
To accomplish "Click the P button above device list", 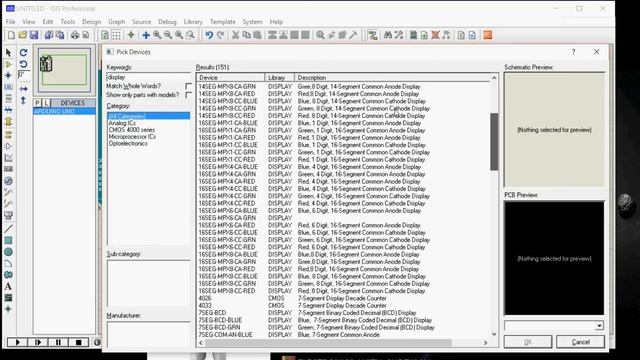I will point(37,103).
